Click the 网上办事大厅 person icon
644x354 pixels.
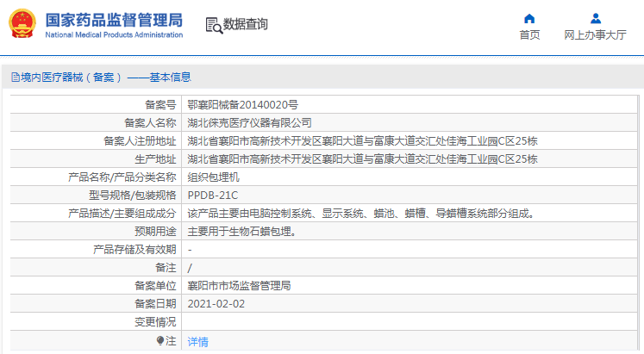[595, 18]
